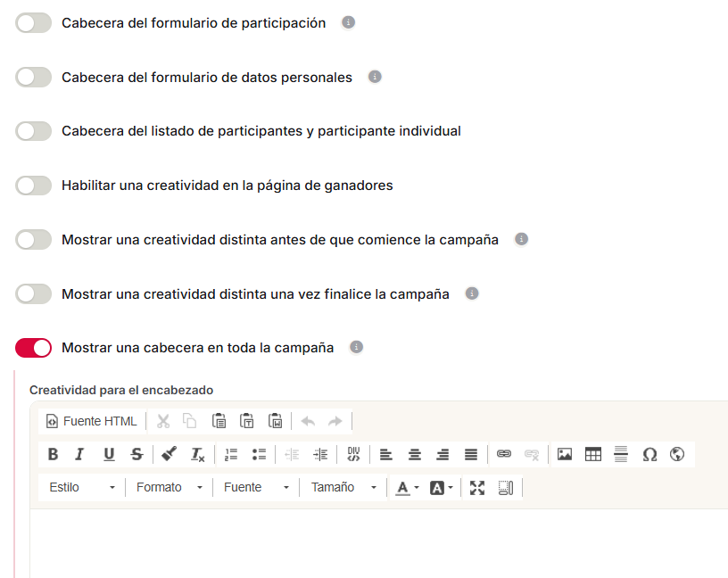Open info tooltip for formulario de participación
Screen dimensions: 728x578
(x=348, y=22)
